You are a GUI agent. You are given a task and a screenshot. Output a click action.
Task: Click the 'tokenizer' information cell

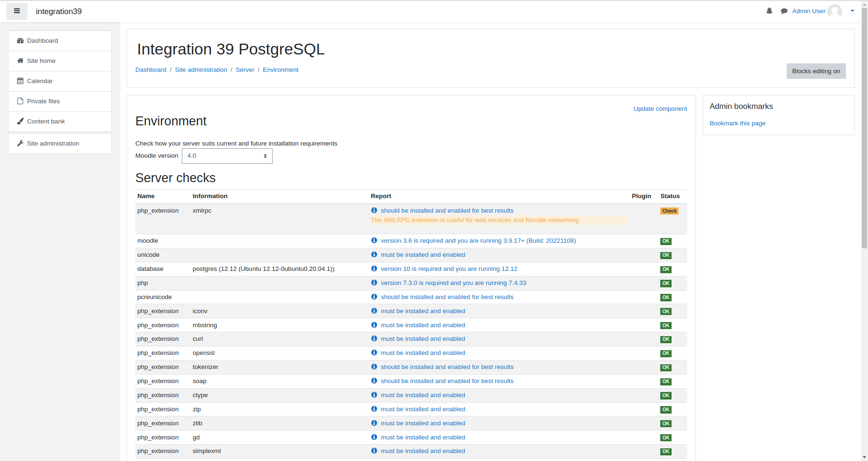tap(205, 367)
